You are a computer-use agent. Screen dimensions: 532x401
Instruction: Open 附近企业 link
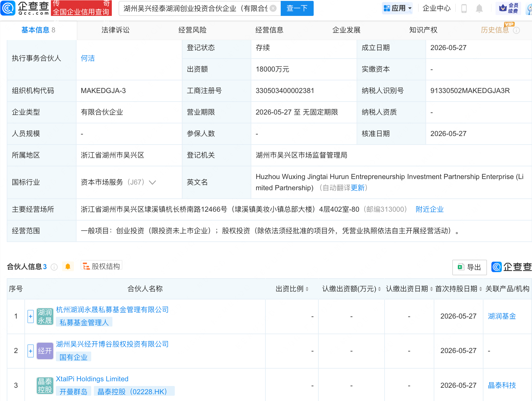click(x=430, y=209)
